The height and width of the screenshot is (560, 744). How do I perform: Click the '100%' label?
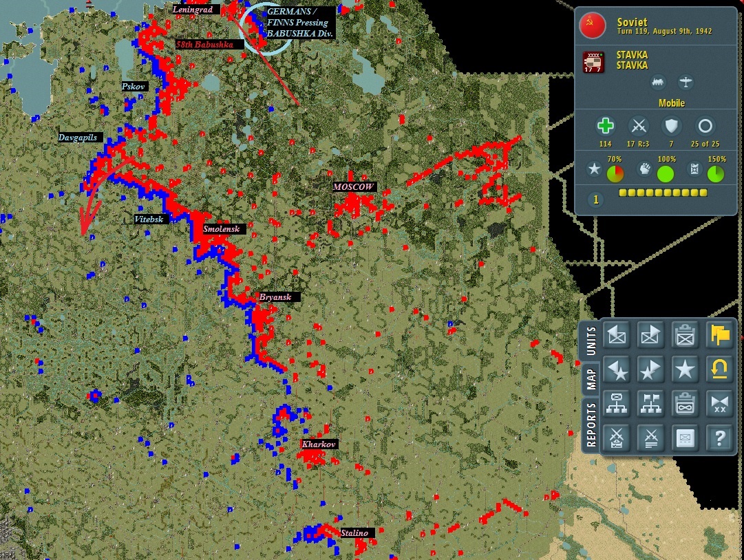[667, 160]
